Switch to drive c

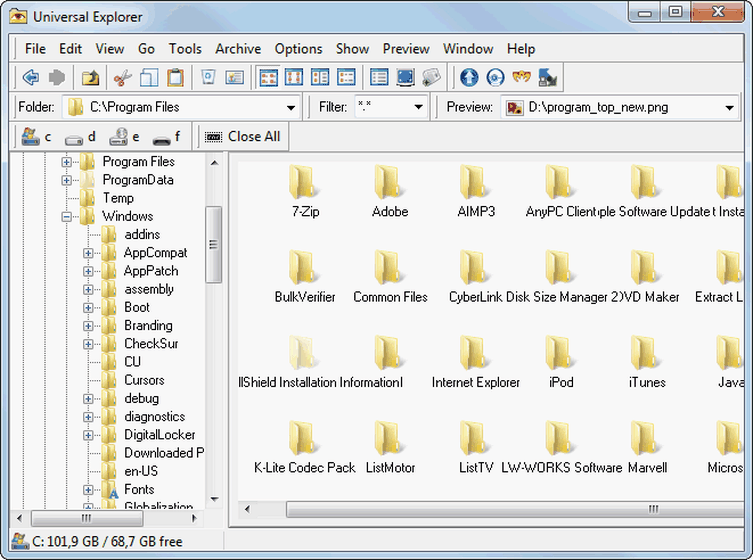[x=37, y=136]
